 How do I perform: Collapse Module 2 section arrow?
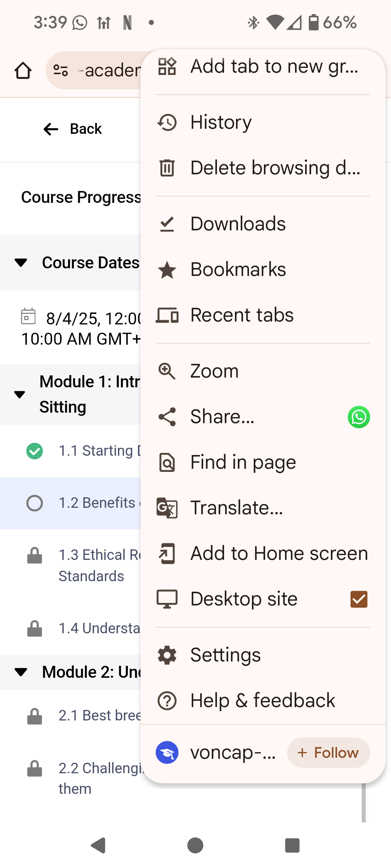[21, 672]
